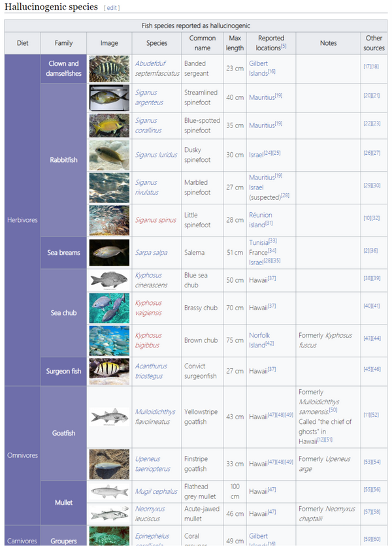Open the Acanthurus triostegus species link
Image resolution: width=392 pixels, height=546 pixels.
click(151, 371)
